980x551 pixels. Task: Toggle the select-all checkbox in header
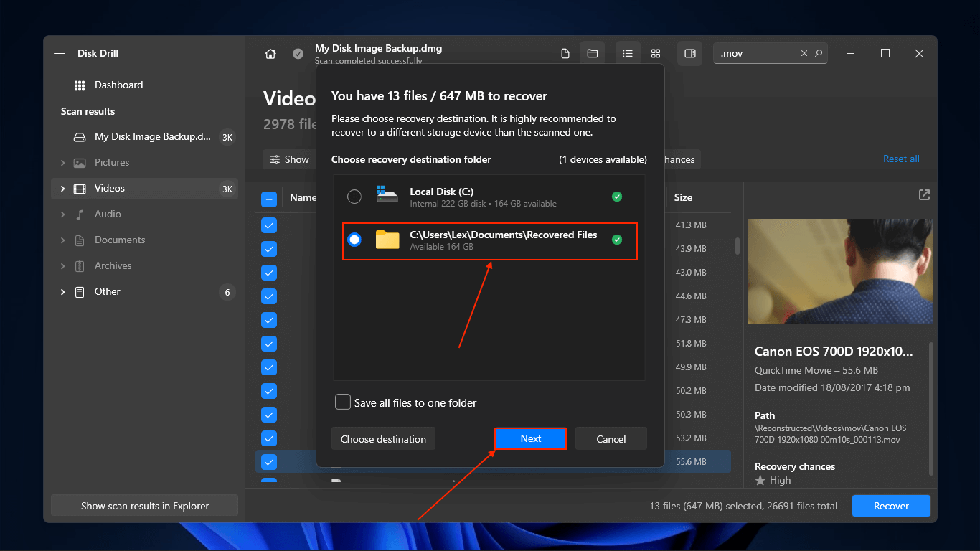pyautogui.click(x=269, y=199)
